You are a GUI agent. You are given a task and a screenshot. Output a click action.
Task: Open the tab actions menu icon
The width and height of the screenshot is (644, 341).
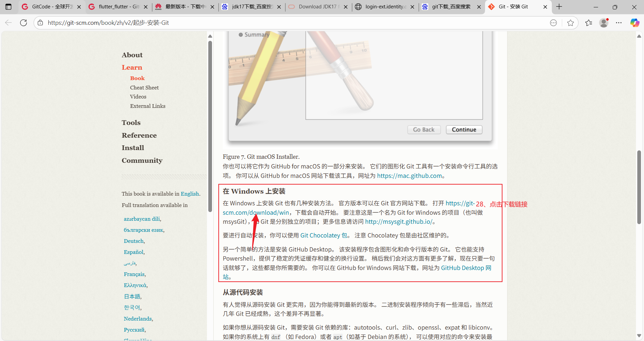[8, 7]
